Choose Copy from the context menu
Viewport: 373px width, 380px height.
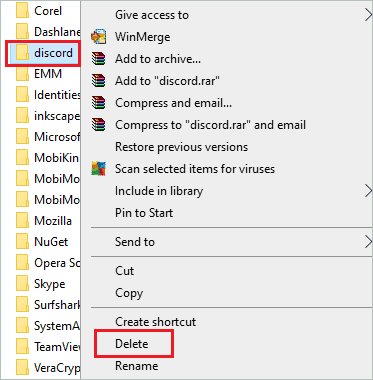click(129, 293)
